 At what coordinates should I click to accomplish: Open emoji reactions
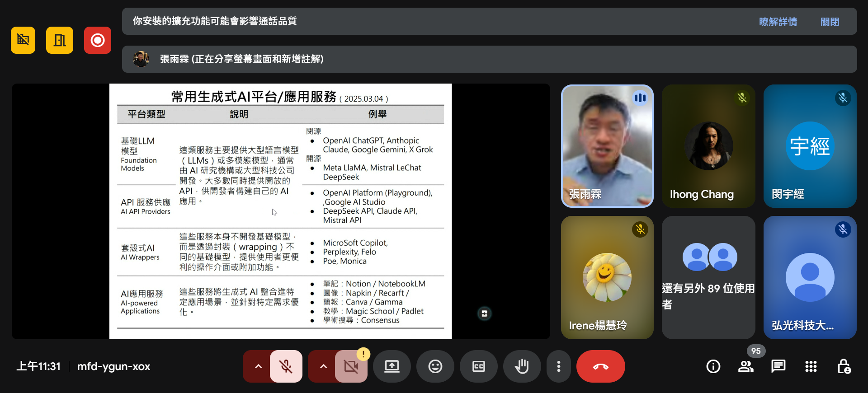tap(435, 366)
